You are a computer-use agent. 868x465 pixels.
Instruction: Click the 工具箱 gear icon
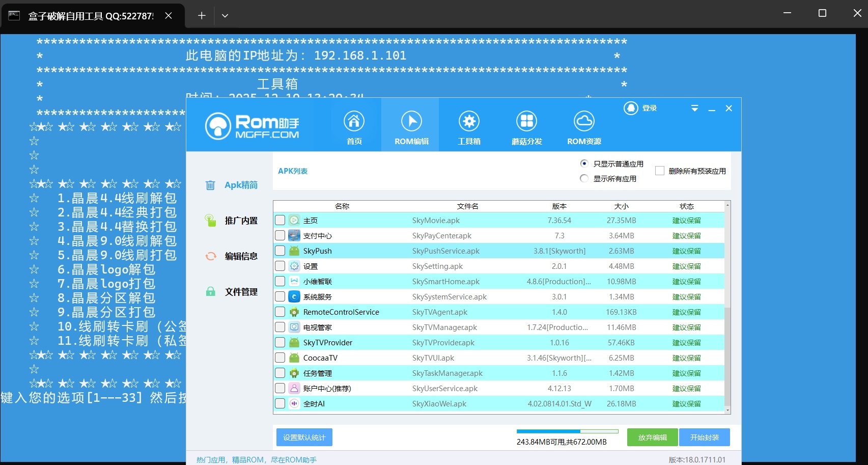pyautogui.click(x=469, y=122)
